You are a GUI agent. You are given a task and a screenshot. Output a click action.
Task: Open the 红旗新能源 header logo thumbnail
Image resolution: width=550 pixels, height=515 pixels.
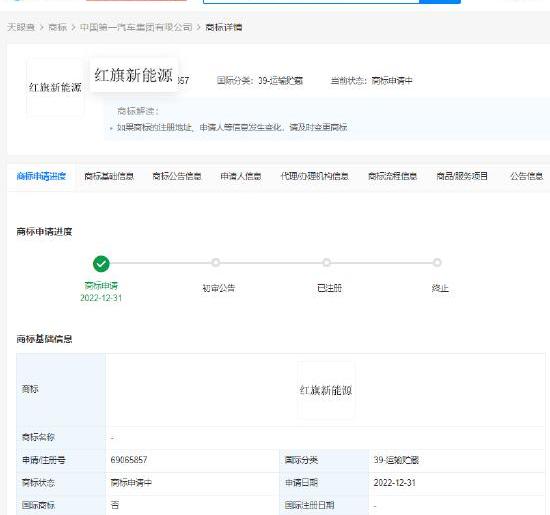[x=55, y=87]
